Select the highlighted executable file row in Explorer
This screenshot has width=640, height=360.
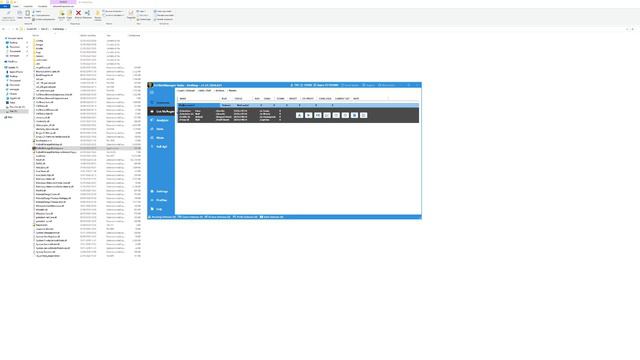(87, 148)
